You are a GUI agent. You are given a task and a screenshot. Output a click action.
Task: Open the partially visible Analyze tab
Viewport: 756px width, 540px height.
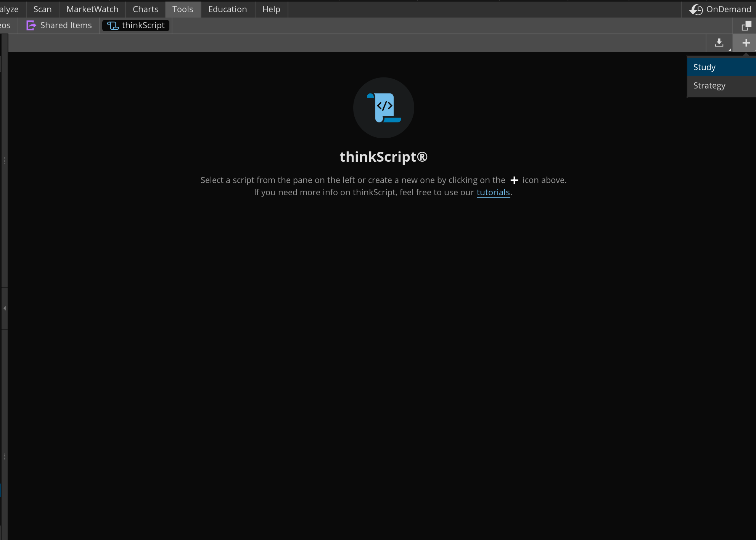9,9
